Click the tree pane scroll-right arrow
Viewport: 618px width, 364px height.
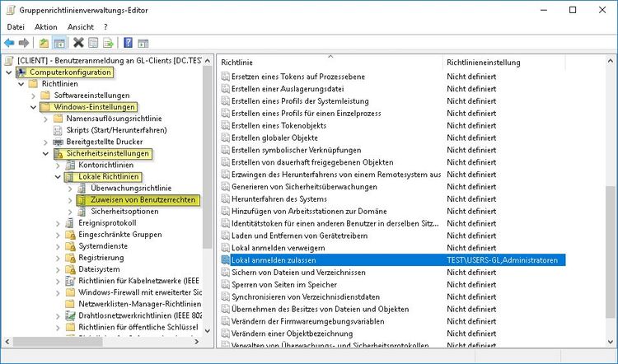(197, 342)
